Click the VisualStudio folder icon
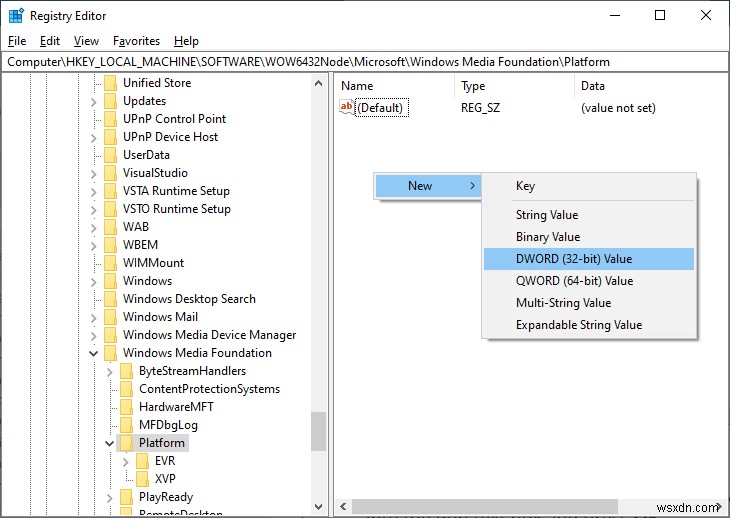The image size is (730, 518). pyautogui.click(x=110, y=173)
